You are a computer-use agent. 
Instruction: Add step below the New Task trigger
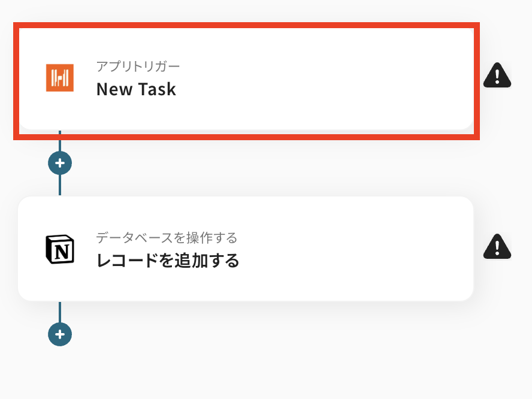tap(60, 162)
